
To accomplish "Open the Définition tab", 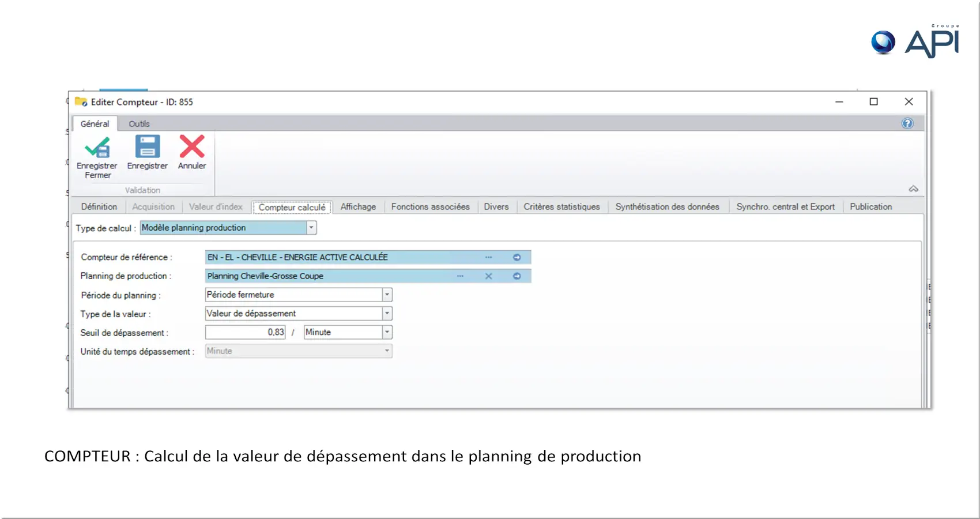I will click(x=99, y=206).
